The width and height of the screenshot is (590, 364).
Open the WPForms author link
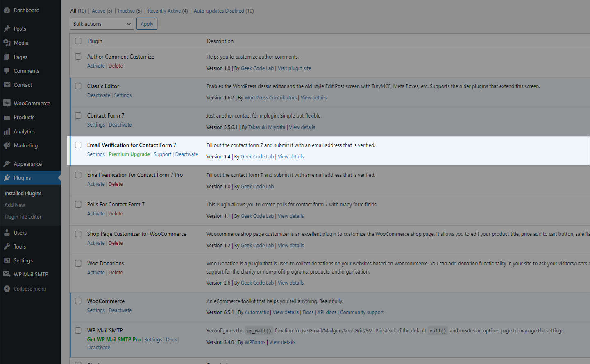(x=255, y=342)
